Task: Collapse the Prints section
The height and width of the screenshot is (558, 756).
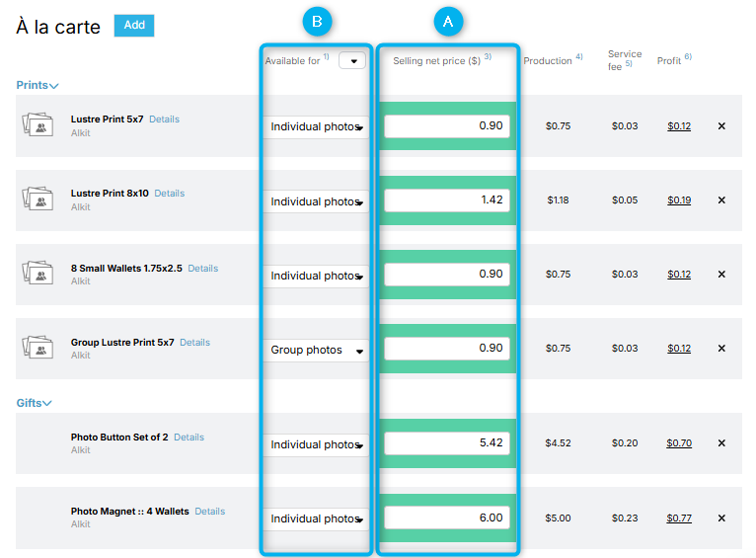Action: [38, 85]
